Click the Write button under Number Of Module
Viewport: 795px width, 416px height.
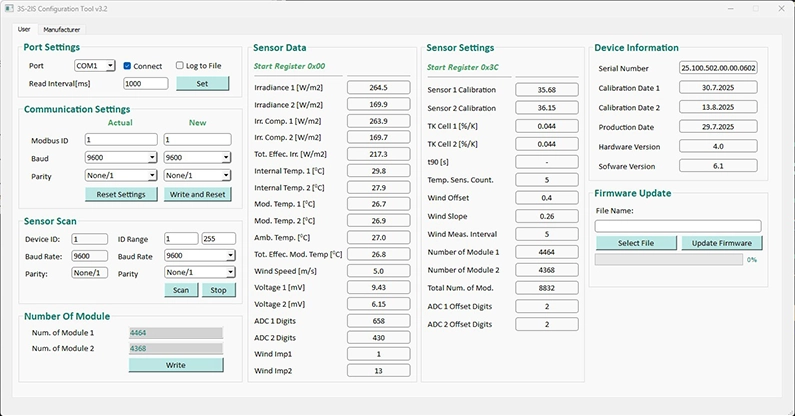click(x=175, y=365)
